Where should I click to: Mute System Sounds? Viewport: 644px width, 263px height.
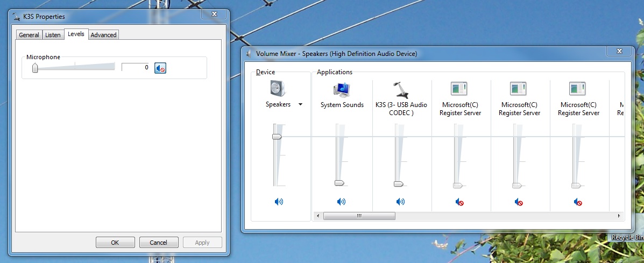click(x=342, y=202)
